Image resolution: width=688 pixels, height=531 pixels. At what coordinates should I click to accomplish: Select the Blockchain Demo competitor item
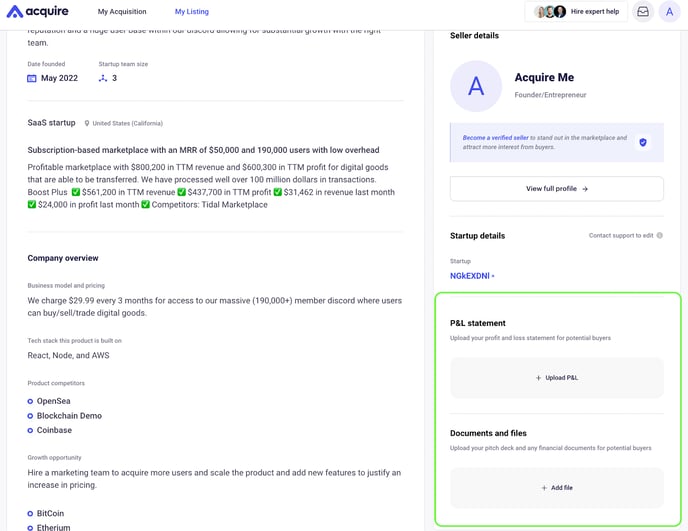[x=64, y=416]
